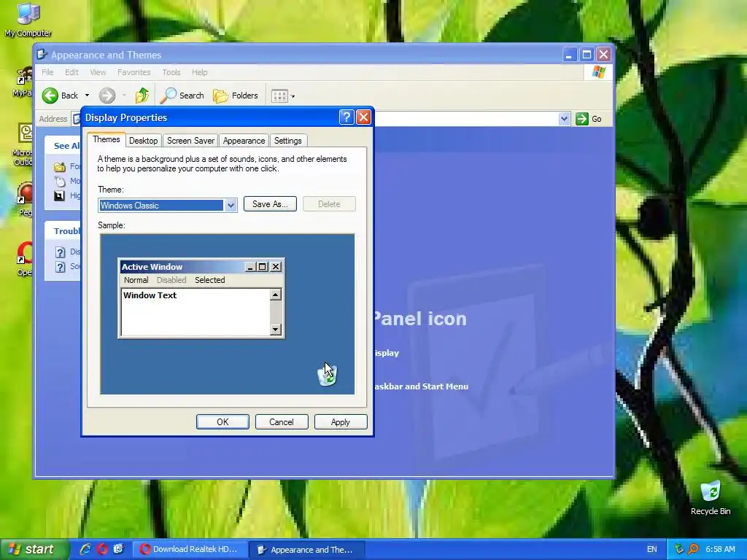Click the Fonts icon in See Also
Viewport: 747px width, 560px height.
coord(60,167)
